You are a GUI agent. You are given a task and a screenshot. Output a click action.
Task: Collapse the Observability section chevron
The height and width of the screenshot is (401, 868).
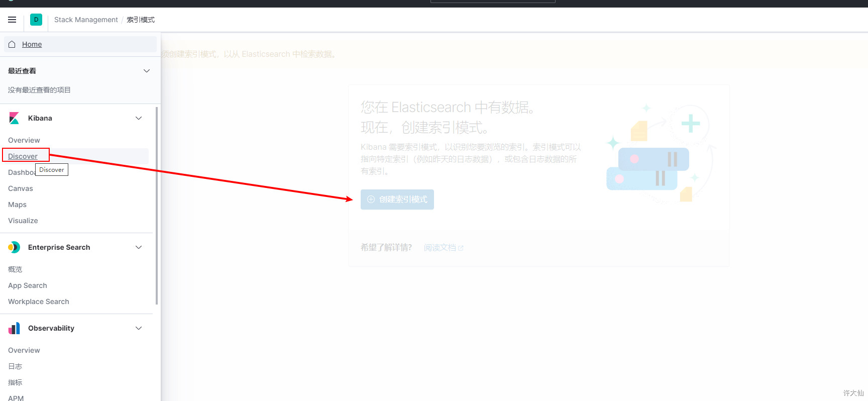tap(139, 328)
